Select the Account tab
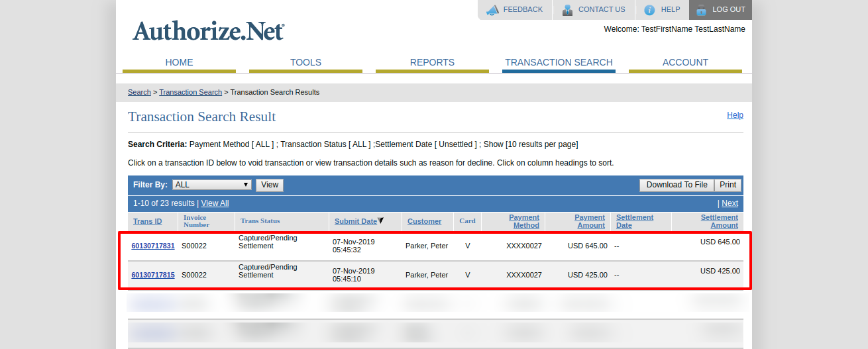Image resolution: width=868 pixels, height=349 pixels. pos(685,62)
